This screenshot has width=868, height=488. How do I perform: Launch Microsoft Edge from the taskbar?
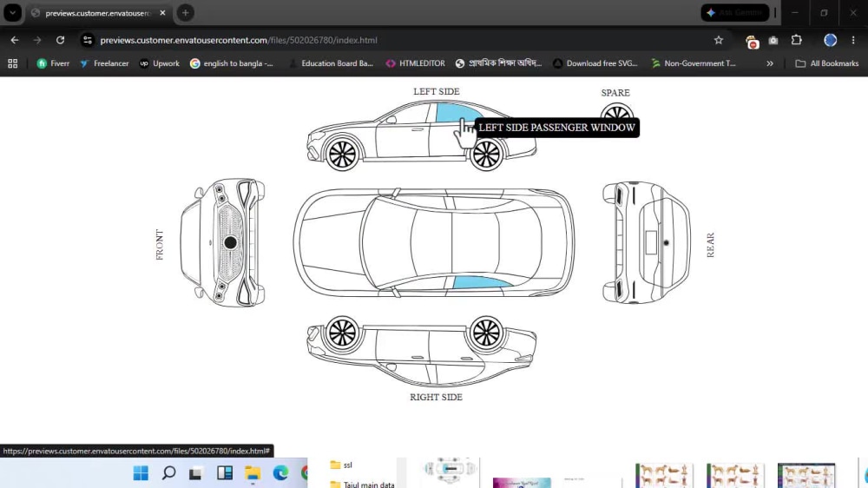coord(280,473)
